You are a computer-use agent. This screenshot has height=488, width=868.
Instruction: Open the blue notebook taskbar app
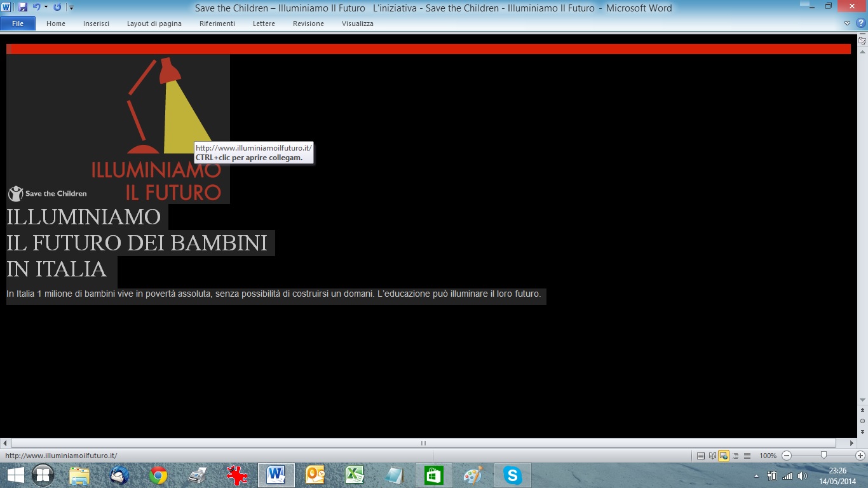[395, 475]
